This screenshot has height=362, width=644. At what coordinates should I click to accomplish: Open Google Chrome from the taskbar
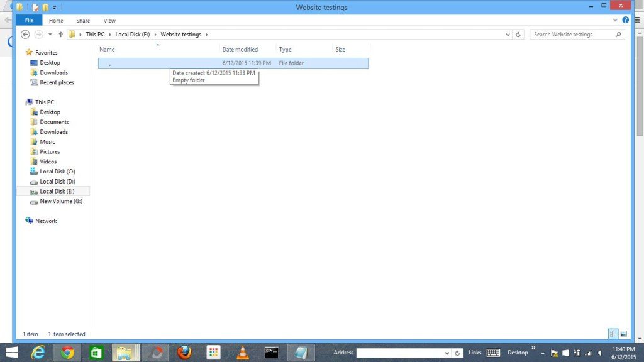pos(67,353)
